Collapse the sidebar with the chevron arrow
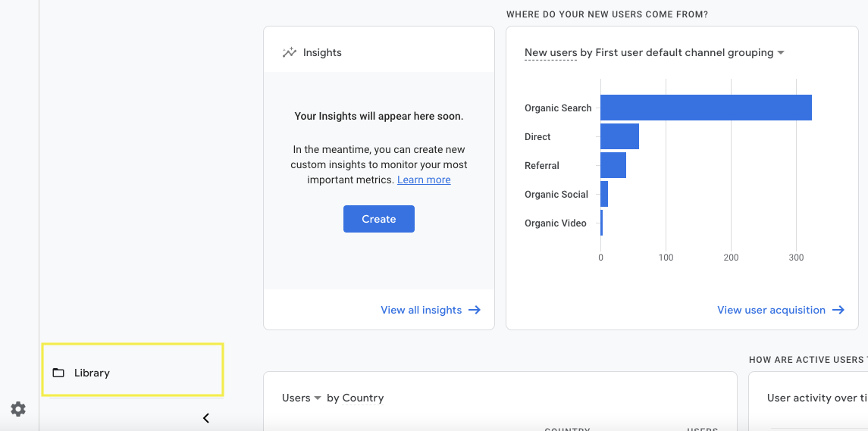868x431 pixels. click(205, 418)
